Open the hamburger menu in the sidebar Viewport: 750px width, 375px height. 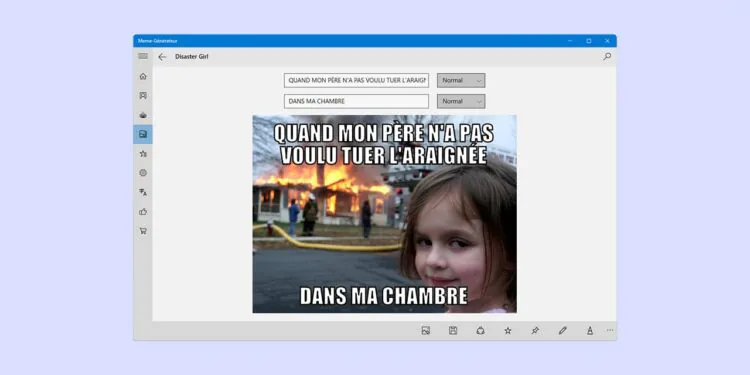[143, 56]
